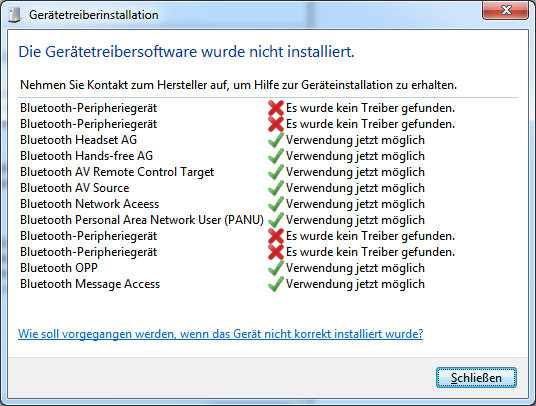Click green checkmark for Bluetooth AV Remote Control Target
The image size is (536, 406).
[276, 172]
